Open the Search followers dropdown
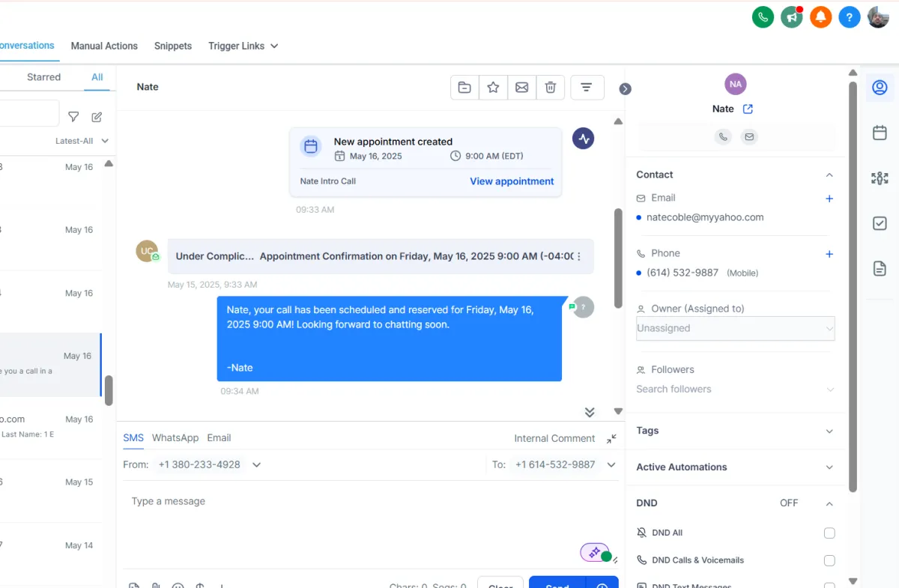This screenshot has width=899, height=588. coord(736,390)
